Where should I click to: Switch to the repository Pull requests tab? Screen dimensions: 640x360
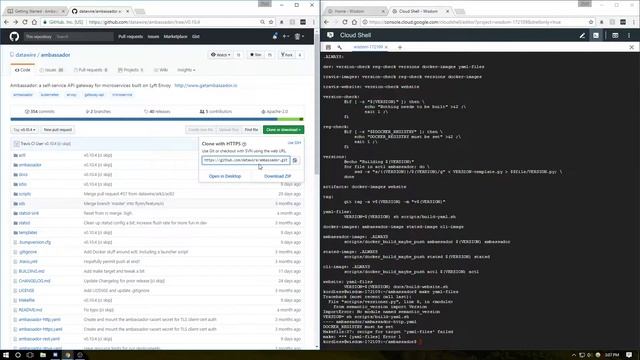click(x=91, y=70)
